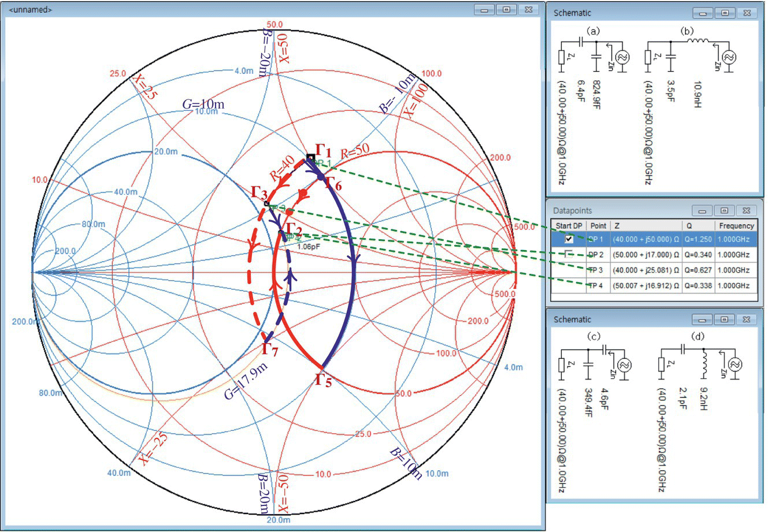The height and width of the screenshot is (532, 768).
Task: Close the Schematic window with circuits (c) and (d)
Action: pyautogui.click(x=748, y=319)
